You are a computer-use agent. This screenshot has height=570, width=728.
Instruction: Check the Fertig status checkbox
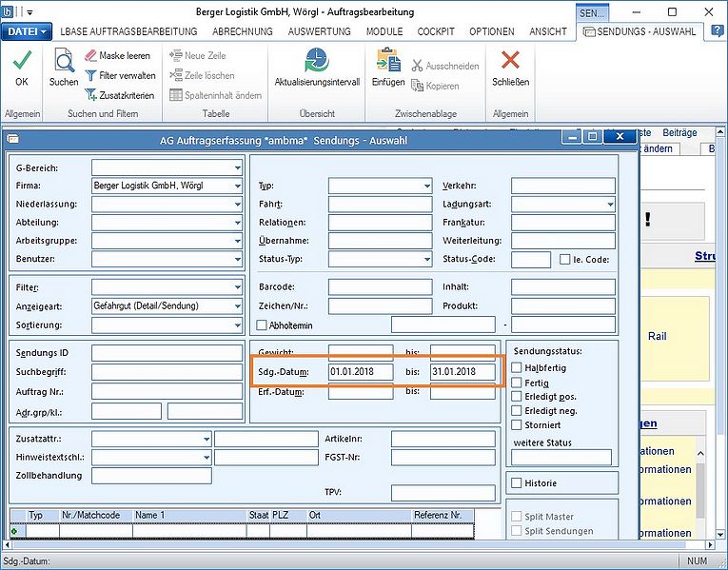(x=517, y=383)
